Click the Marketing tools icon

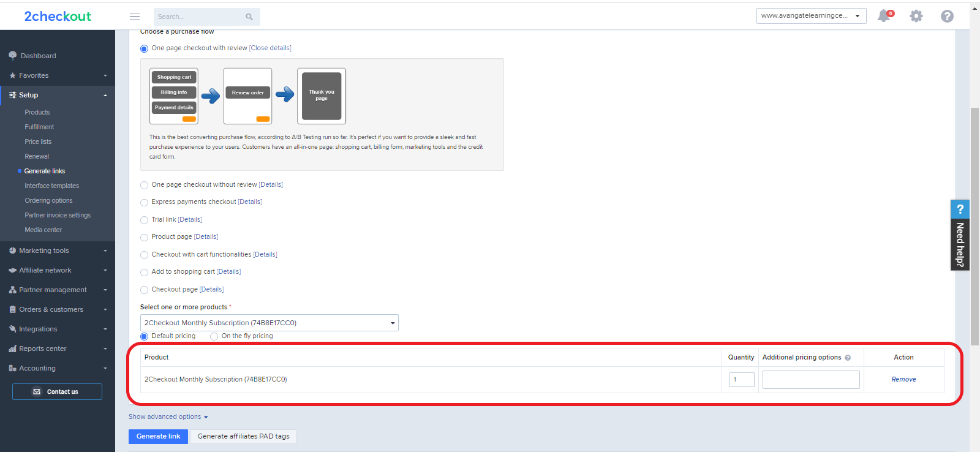[x=12, y=250]
